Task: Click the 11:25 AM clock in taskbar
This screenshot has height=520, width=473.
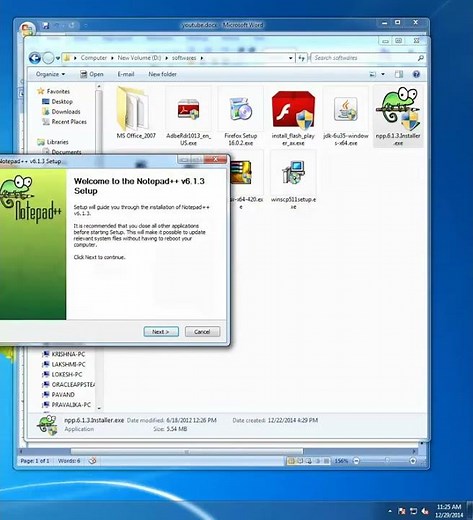Action: (449, 507)
